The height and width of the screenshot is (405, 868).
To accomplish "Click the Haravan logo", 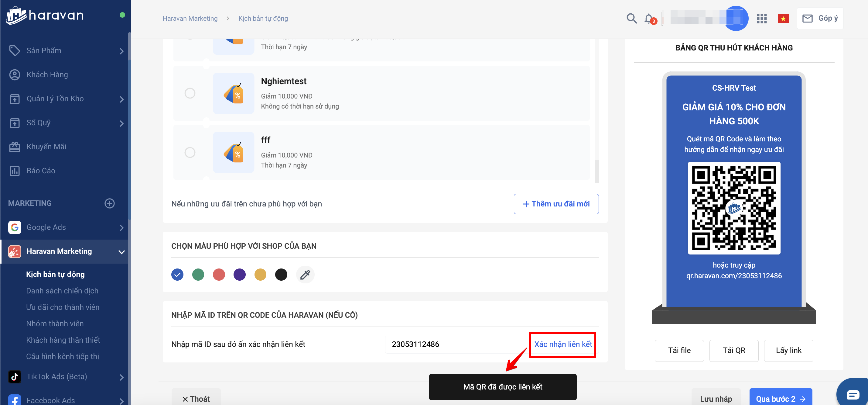I will (45, 15).
